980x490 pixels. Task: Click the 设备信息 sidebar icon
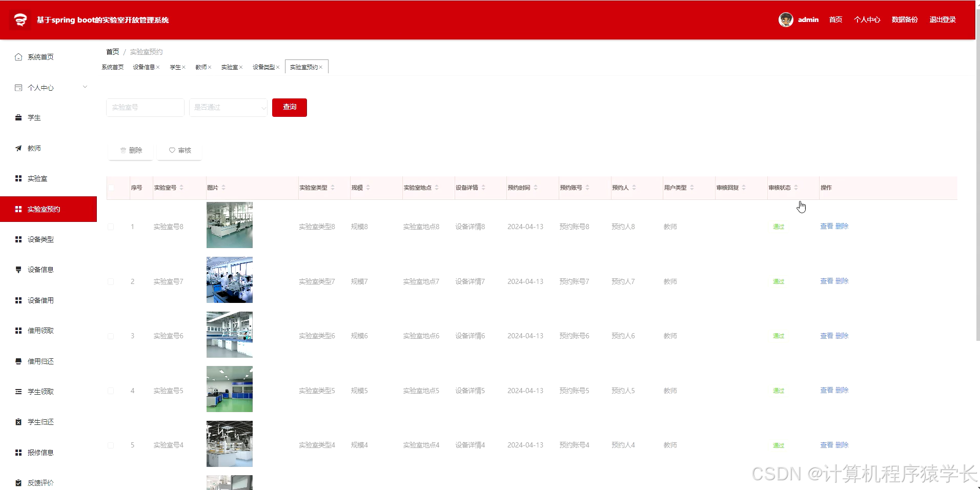point(18,270)
